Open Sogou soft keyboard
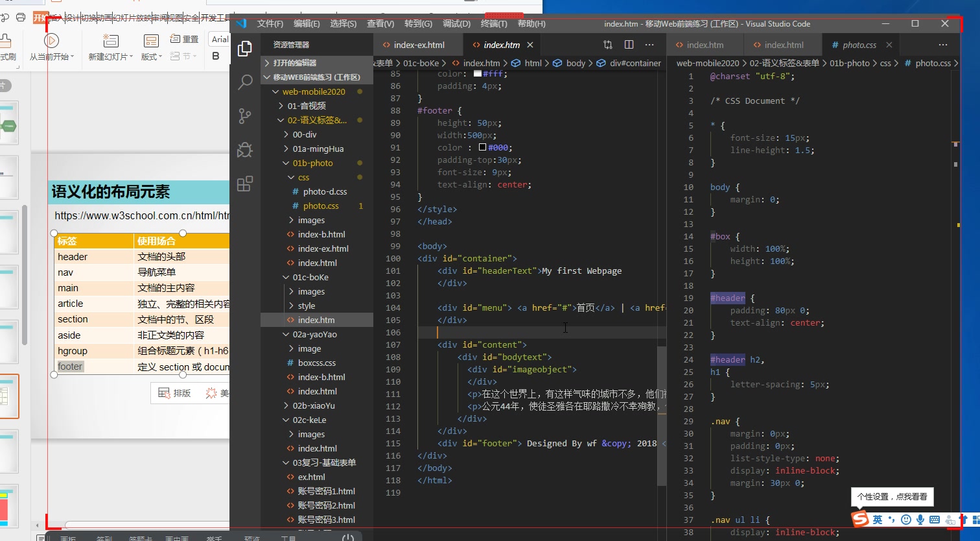The image size is (980, 541). pos(935,520)
